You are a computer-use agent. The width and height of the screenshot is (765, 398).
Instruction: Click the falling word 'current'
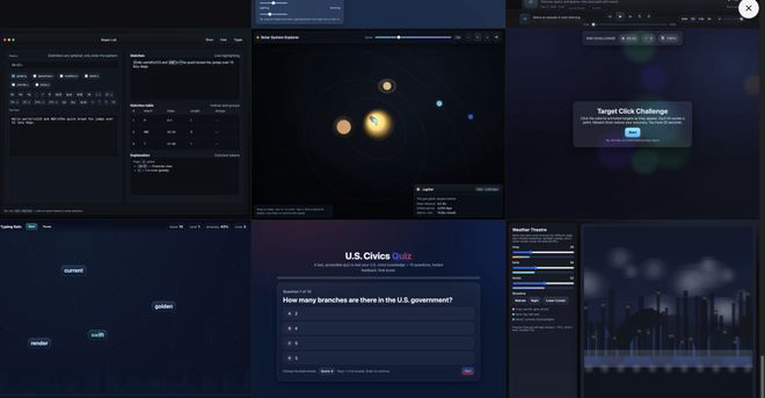(x=74, y=270)
